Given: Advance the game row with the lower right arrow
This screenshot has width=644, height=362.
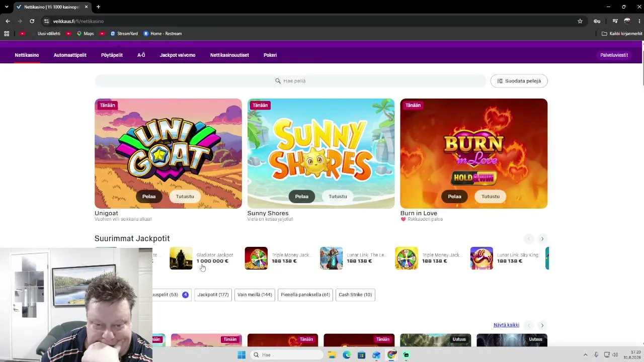Looking at the screenshot, I should (542, 325).
